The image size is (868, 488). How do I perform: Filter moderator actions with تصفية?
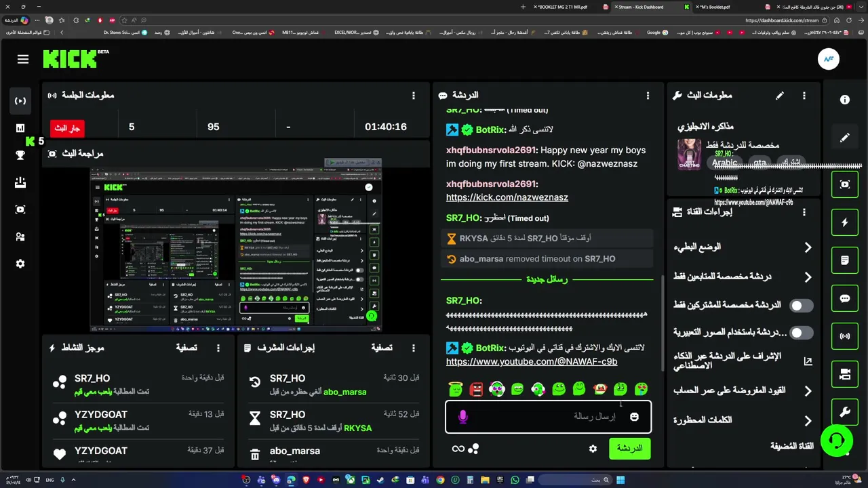pyautogui.click(x=382, y=348)
